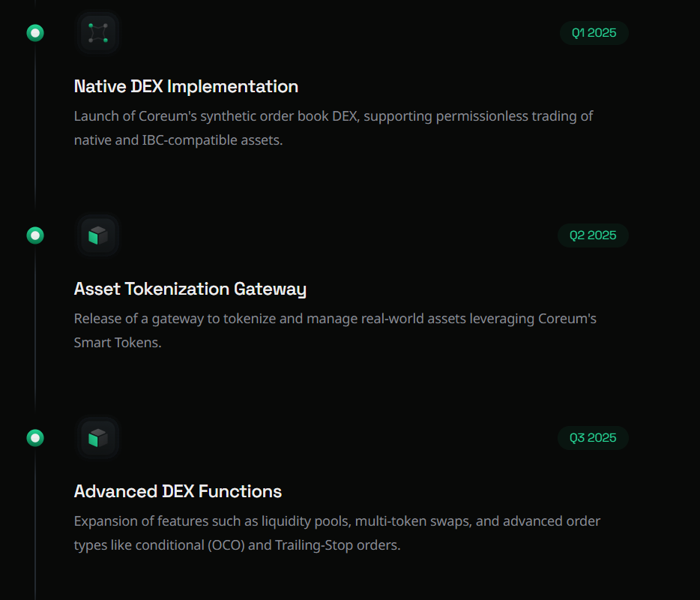Open the Asset Tokenization Gateway heading
The width and height of the screenshot is (700, 600).
point(190,289)
